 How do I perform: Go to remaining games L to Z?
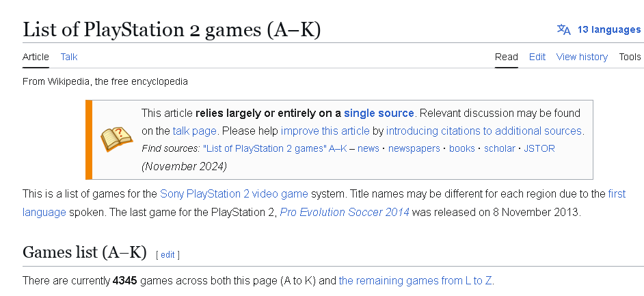416,280
